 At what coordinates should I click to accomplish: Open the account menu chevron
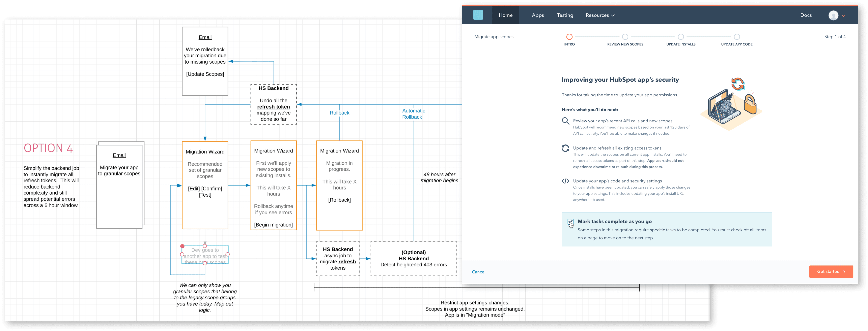(x=843, y=16)
